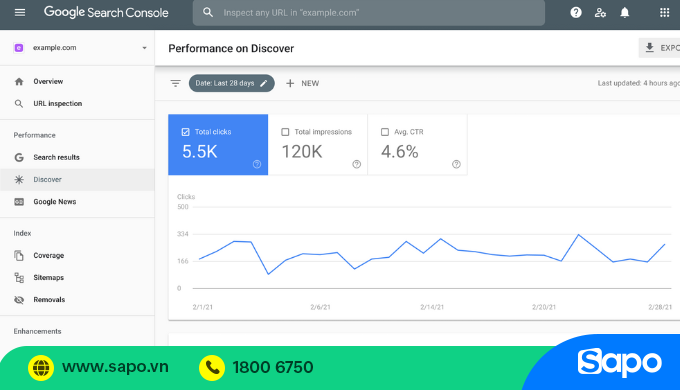Open user and permissions settings icon
Image resolution: width=680 pixels, height=390 pixels.
point(600,13)
